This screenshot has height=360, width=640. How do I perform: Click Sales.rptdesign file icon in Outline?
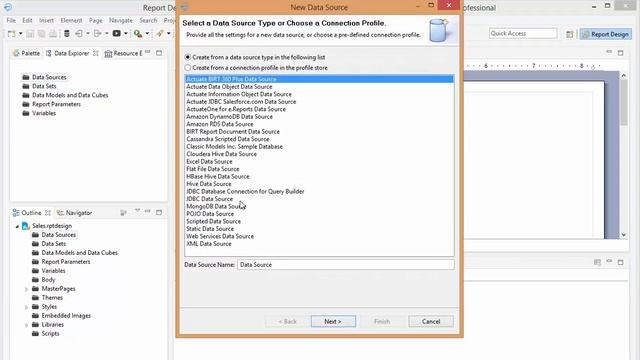[x=25, y=226]
